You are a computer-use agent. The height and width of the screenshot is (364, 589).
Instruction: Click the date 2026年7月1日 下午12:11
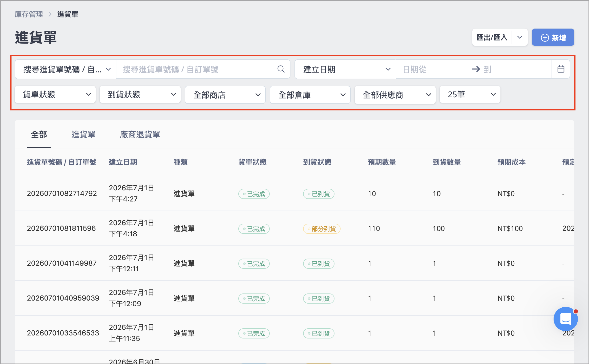point(132,263)
